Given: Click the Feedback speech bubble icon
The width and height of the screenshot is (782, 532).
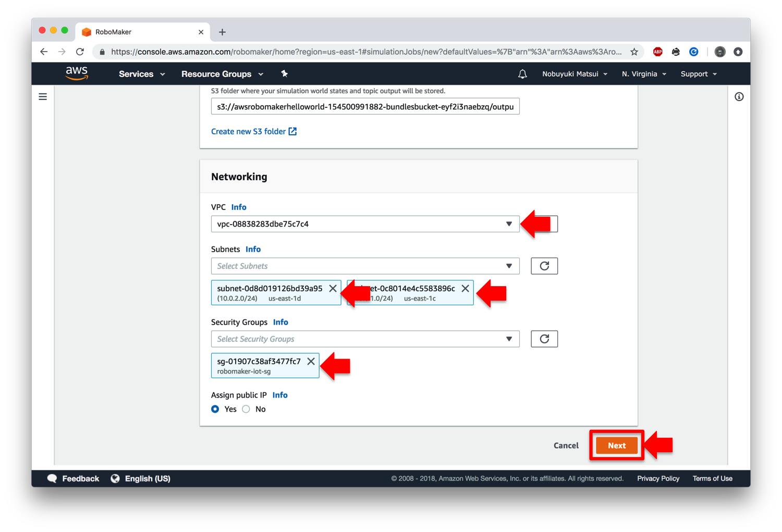Looking at the screenshot, I should 52,478.
